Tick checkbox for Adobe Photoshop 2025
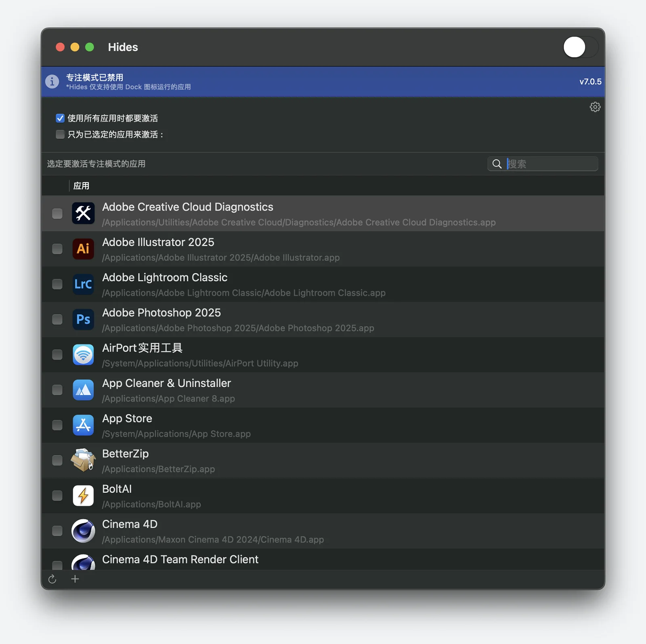This screenshot has height=644, width=646. coord(57,319)
